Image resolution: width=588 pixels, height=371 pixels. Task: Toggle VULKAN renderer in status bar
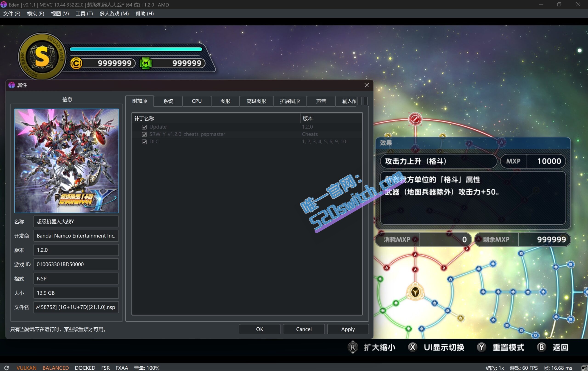coord(26,368)
